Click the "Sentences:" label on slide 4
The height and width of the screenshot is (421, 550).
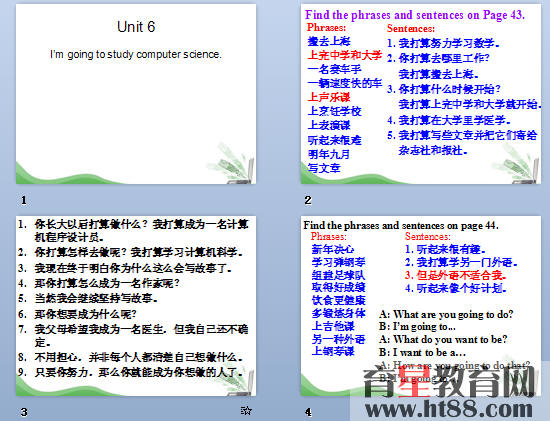(428, 236)
